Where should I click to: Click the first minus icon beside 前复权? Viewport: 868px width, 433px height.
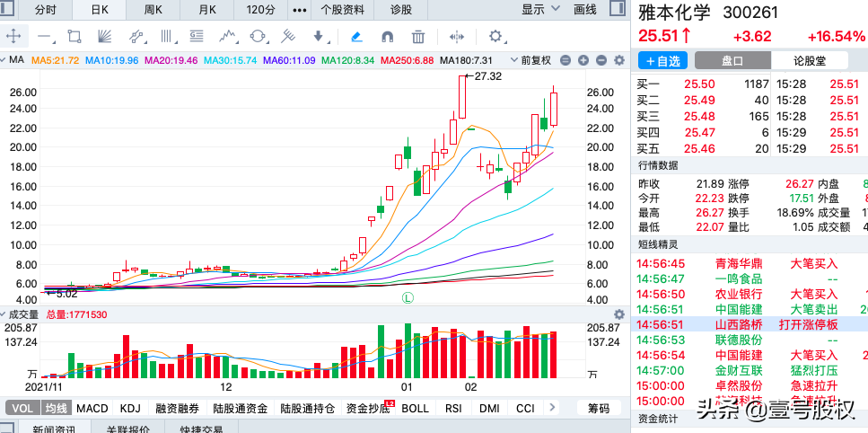coord(565,60)
